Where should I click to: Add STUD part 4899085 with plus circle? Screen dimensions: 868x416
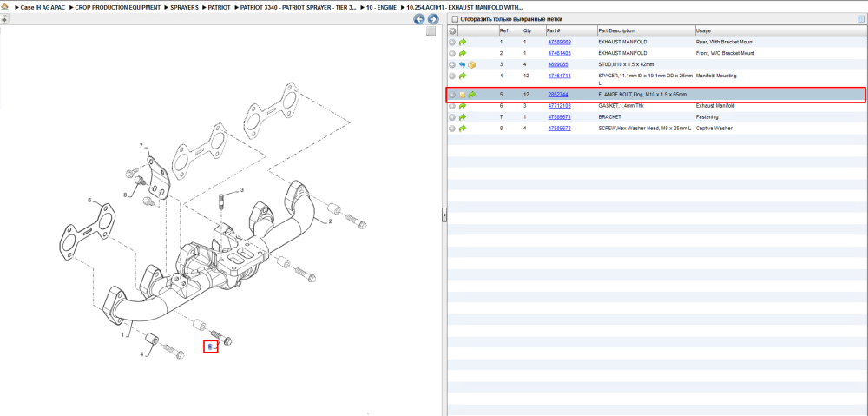tap(452, 65)
